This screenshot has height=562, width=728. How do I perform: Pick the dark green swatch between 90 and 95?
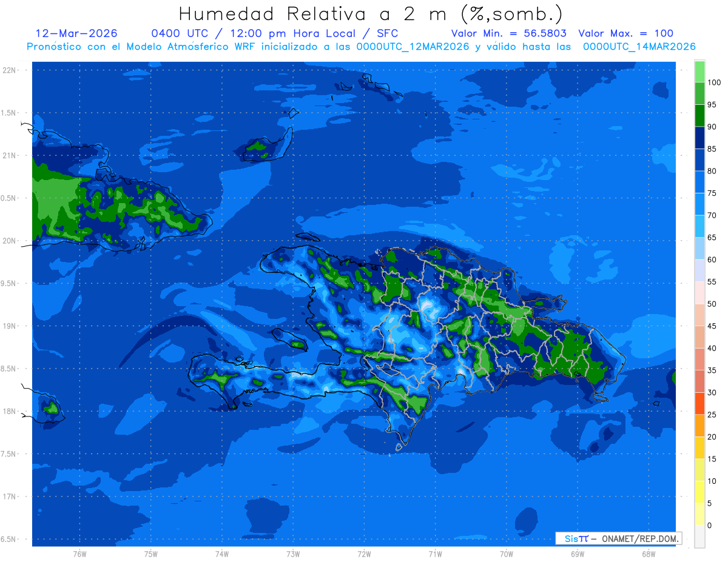point(699,116)
